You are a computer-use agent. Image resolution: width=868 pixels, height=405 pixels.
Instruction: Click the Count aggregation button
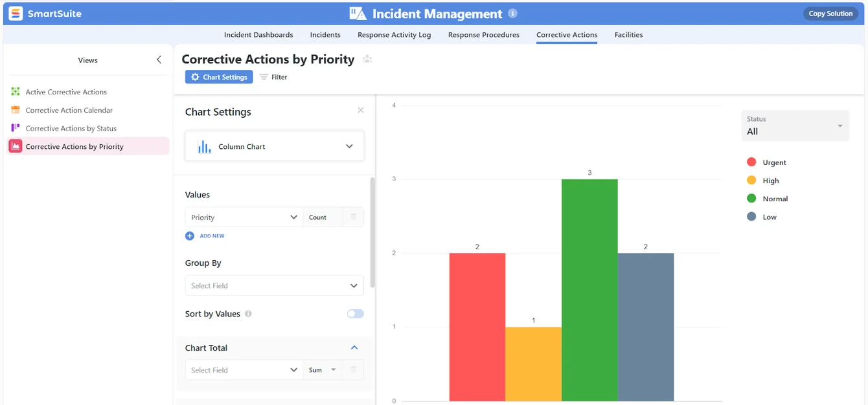(x=323, y=217)
